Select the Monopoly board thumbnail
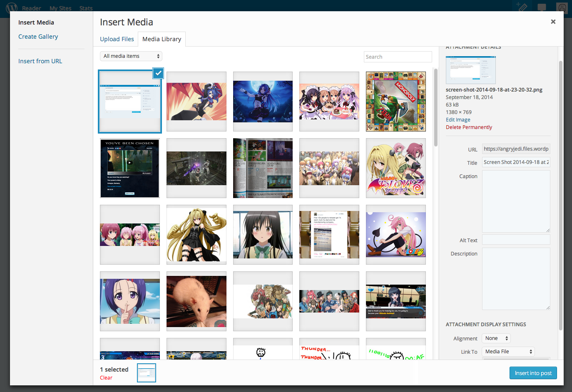The image size is (572, 392). [x=395, y=101]
